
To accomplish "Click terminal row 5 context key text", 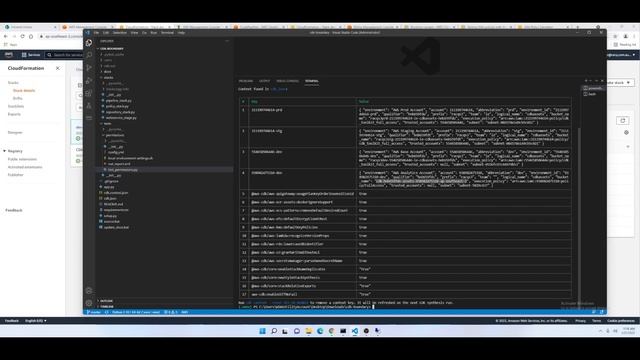I will coord(302,194).
